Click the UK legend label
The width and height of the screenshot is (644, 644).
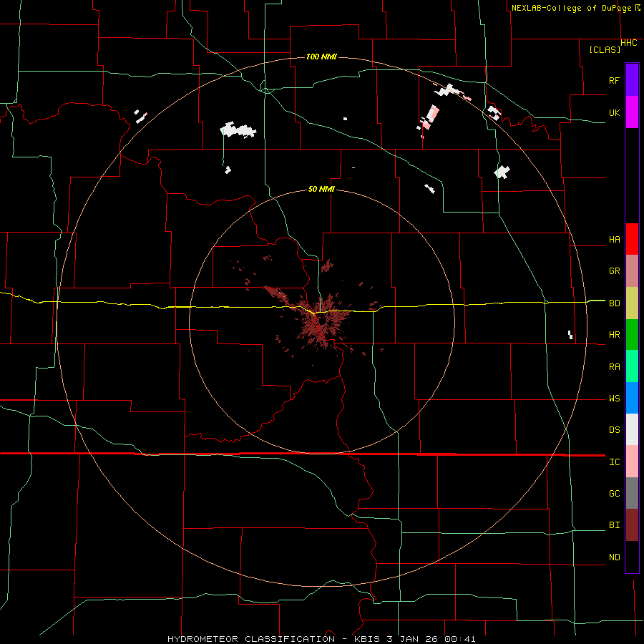click(x=614, y=112)
